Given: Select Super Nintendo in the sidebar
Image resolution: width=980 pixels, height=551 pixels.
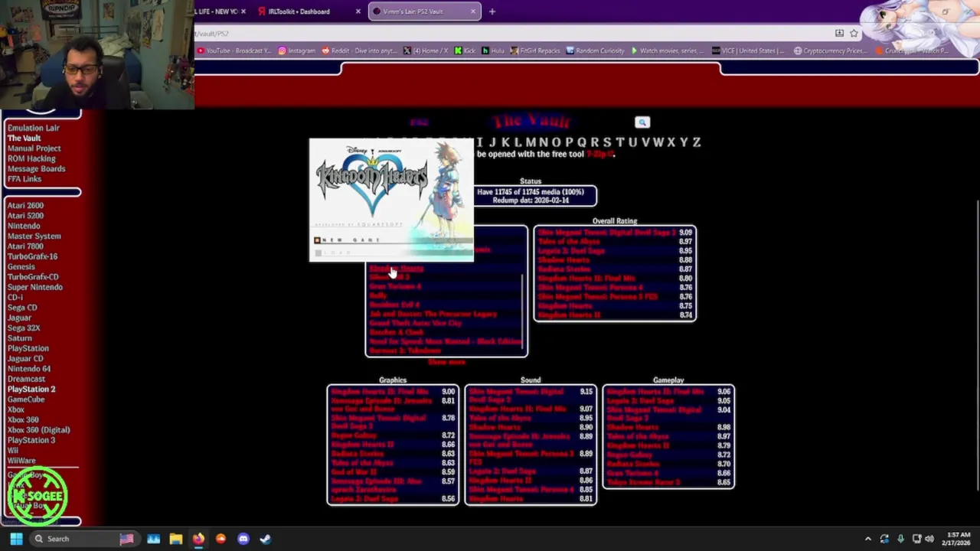Looking at the screenshot, I should tap(34, 287).
